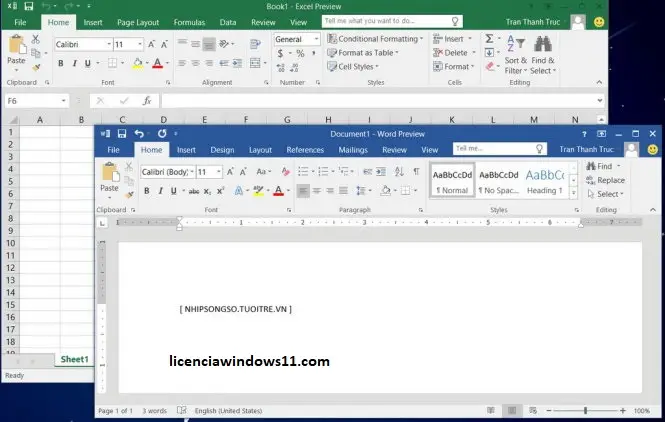Image resolution: width=665 pixels, height=422 pixels.
Task: Open the File tab in Word
Action: (x=113, y=150)
